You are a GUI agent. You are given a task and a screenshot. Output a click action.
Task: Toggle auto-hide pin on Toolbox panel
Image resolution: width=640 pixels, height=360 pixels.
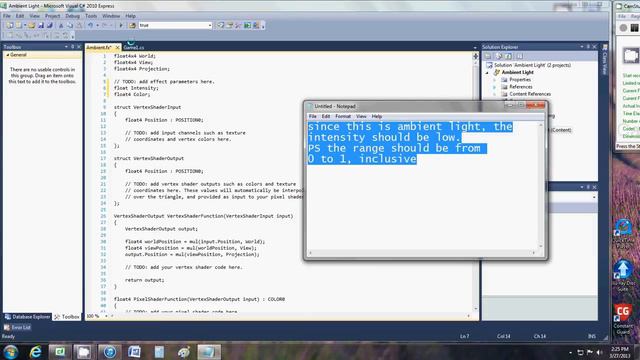coord(73,47)
